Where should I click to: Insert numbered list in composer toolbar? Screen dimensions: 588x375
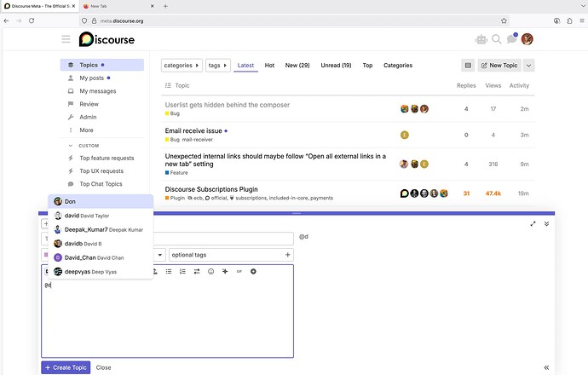coord(182,271)
